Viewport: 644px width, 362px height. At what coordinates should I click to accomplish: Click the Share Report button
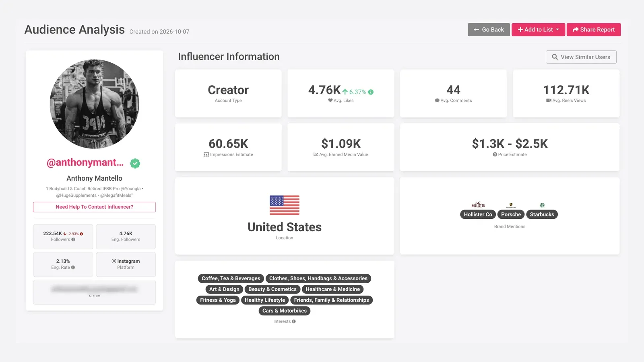594,30
